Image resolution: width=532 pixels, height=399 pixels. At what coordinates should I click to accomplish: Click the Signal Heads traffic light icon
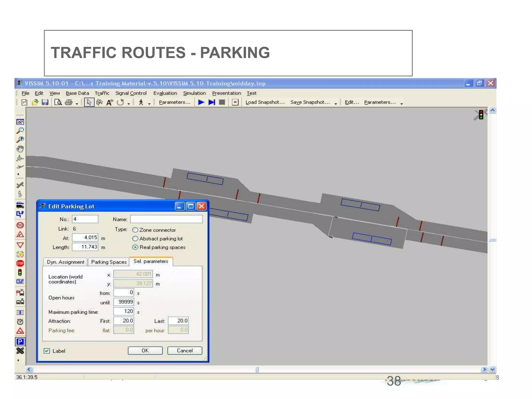20,272
